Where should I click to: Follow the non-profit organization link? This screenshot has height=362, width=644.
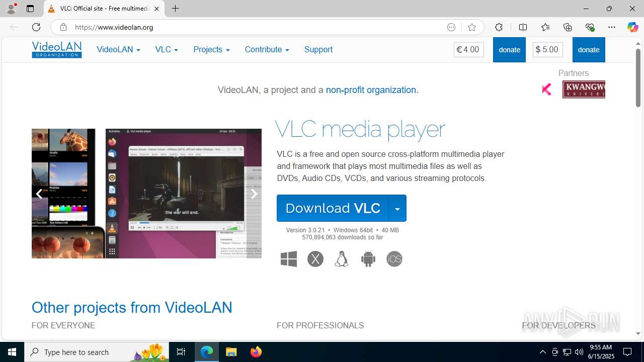tap(371, 90)
